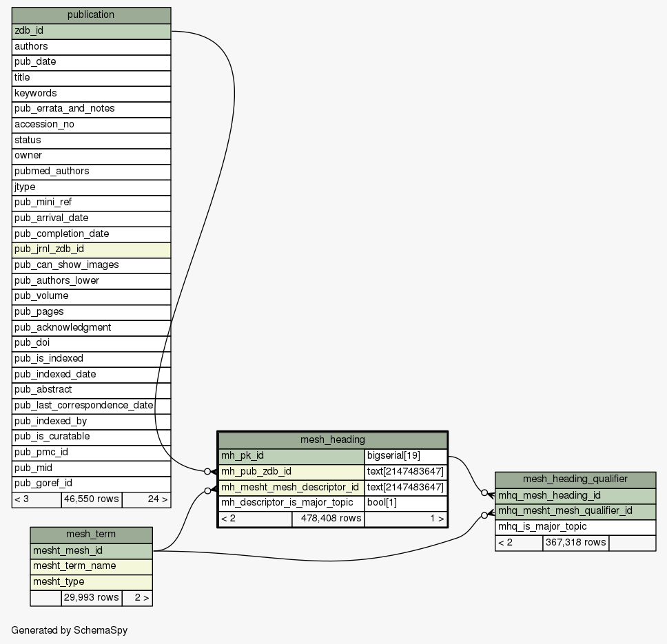Click the mh_pub_zdb_id column
The image size is (667, 644).
point(291,472)
